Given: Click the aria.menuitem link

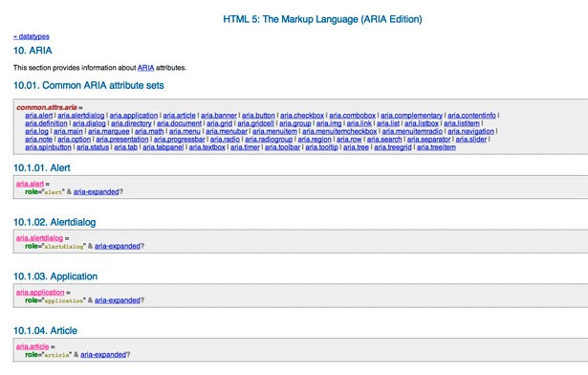Looking at the screenshot, I should (x=274, y=131).
